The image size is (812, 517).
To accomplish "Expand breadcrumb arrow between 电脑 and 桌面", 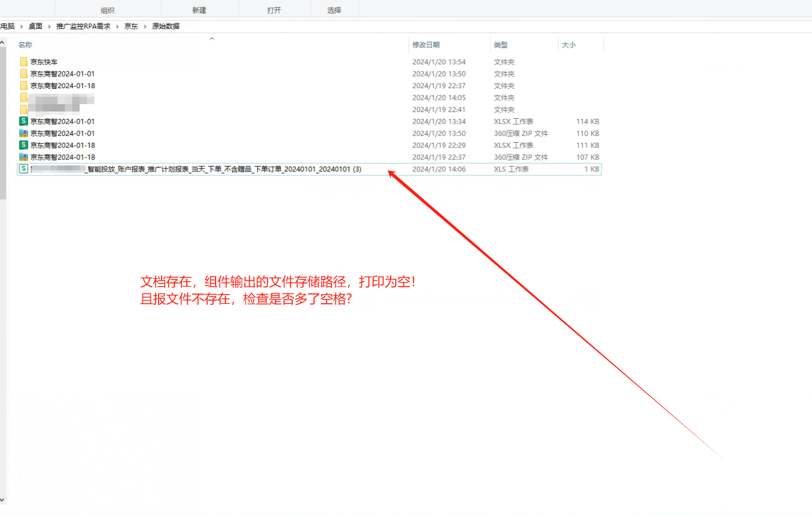I will coord(21,26).
